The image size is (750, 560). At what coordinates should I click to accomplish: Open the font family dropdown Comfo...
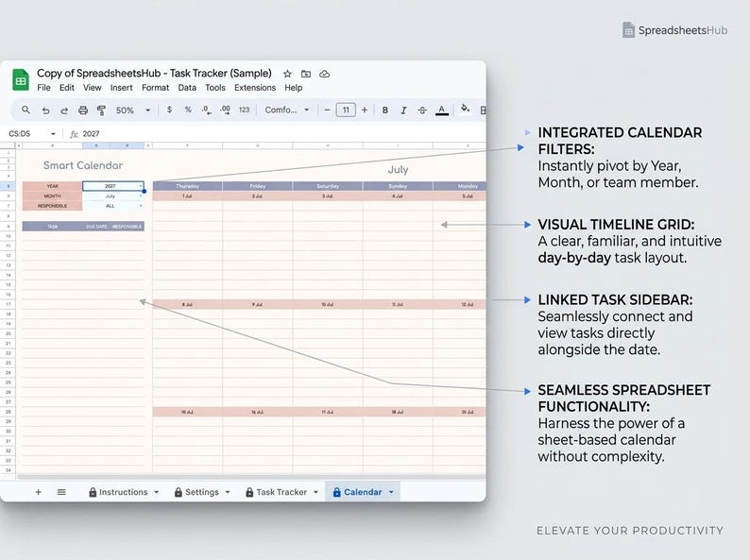click(287, 110)
